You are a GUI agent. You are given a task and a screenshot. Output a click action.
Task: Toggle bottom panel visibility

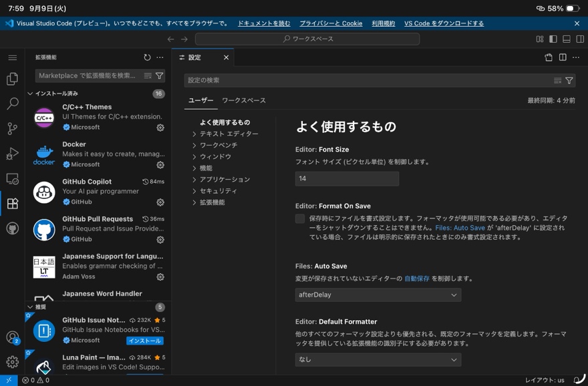coord(567,39)
